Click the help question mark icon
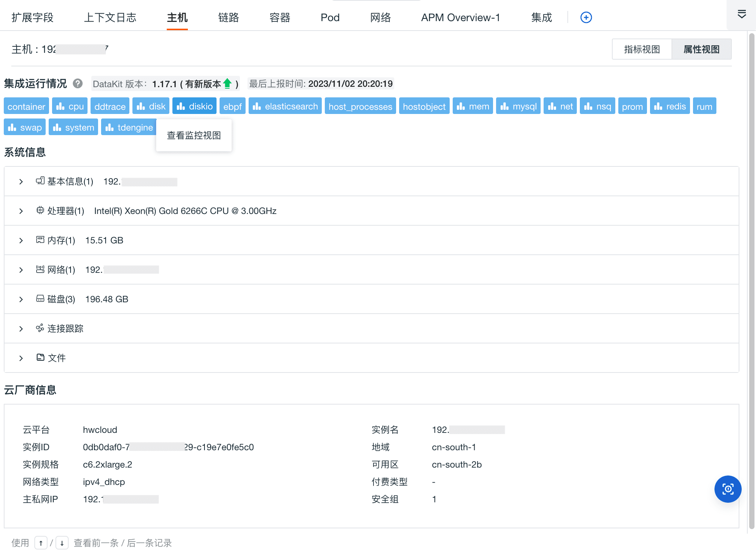Viewport: 756px width, 551px height. (x=78, y=83)
